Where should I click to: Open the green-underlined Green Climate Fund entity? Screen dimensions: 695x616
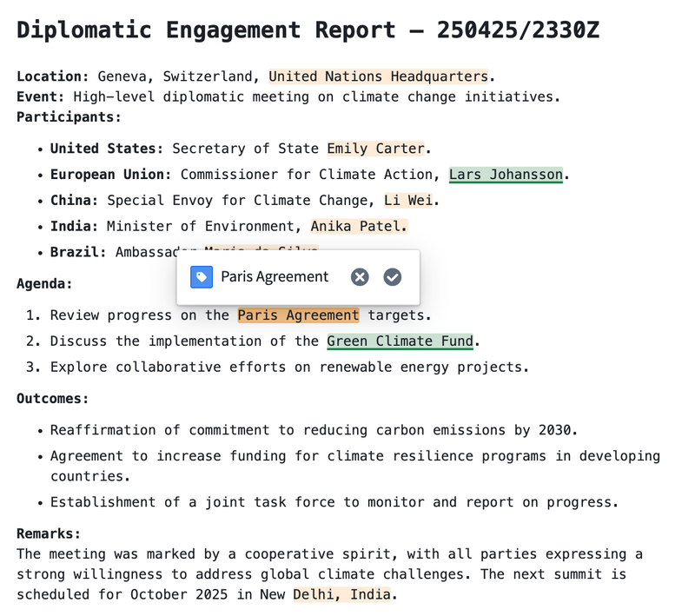pos(400,341)
